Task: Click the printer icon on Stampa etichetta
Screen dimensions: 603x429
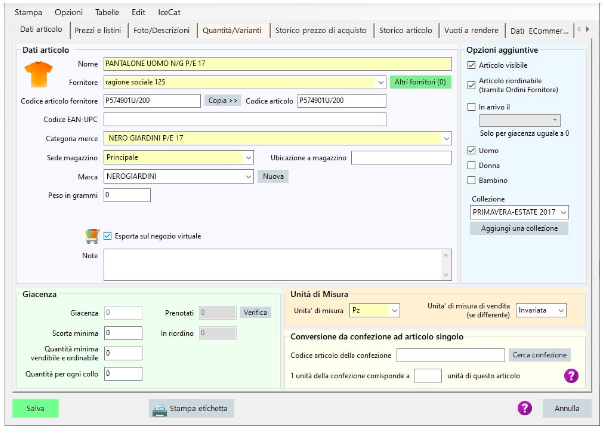Action: (x=159, y=409)
